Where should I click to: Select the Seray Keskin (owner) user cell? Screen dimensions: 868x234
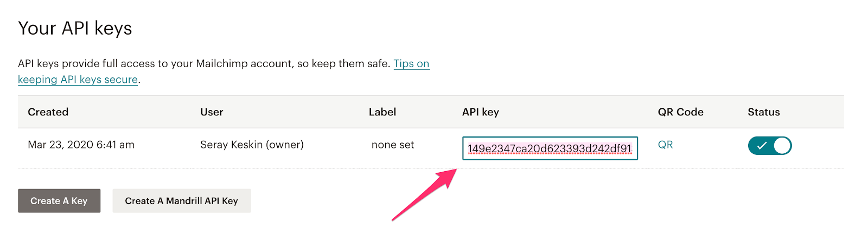(252, 145)
